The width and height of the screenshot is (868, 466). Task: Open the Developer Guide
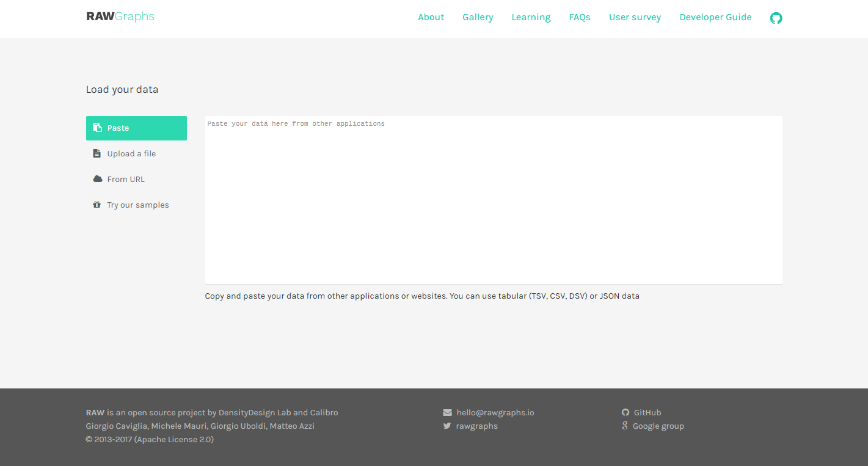click(715, 17)
